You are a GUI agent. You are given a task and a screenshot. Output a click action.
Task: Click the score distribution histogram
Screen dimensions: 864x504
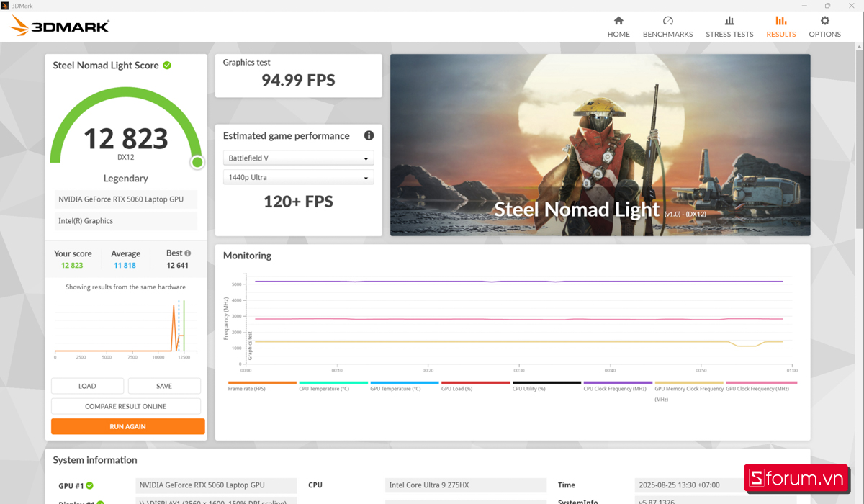pos(124,324)
